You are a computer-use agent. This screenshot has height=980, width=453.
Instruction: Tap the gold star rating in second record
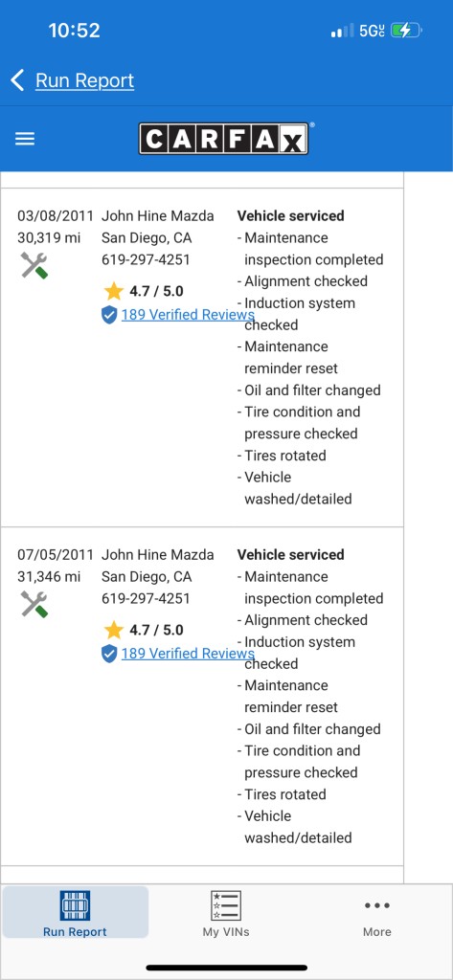point(114,630)
